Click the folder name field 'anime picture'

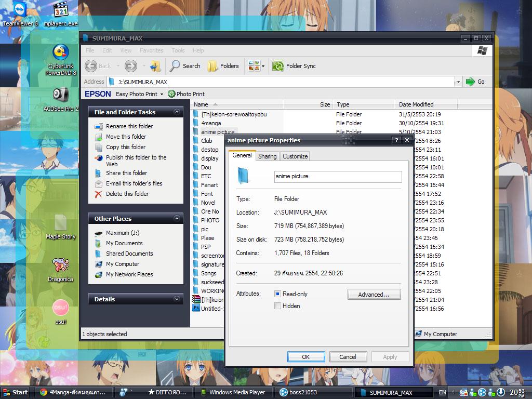[x=338, y=177]
